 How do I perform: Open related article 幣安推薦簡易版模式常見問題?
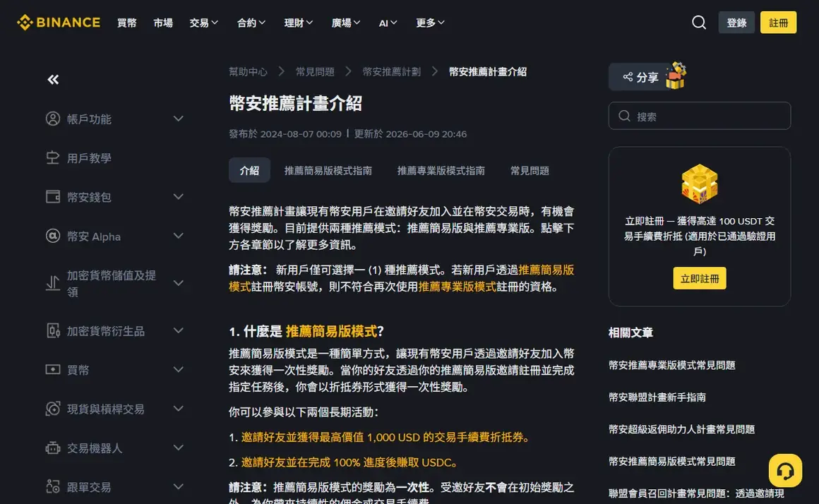tap(671, 461)
